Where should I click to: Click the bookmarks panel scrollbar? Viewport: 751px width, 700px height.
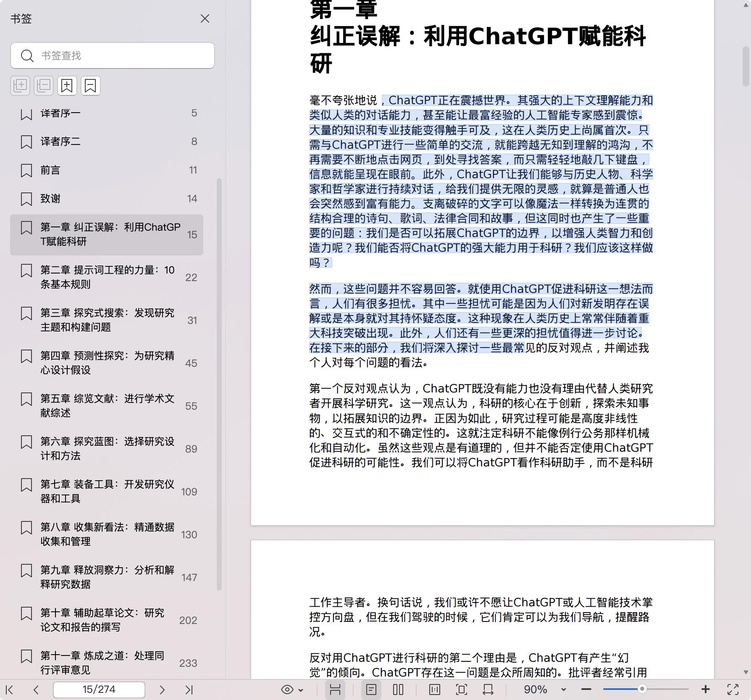pyautogui.click(x=219, y=384)
